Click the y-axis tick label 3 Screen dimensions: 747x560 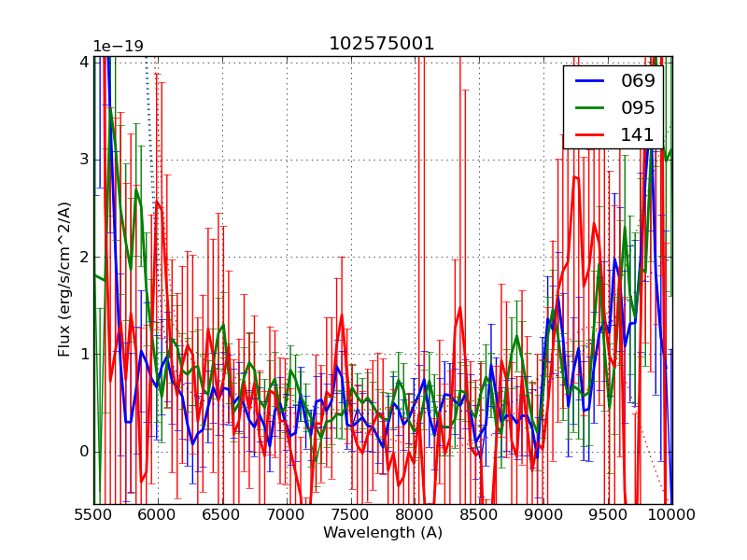coord(84,160)
